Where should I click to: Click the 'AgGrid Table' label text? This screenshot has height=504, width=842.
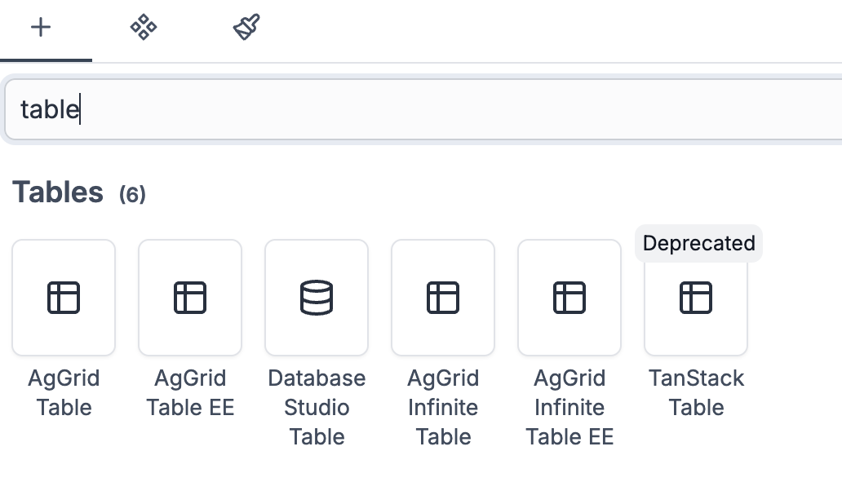point(64,393)
